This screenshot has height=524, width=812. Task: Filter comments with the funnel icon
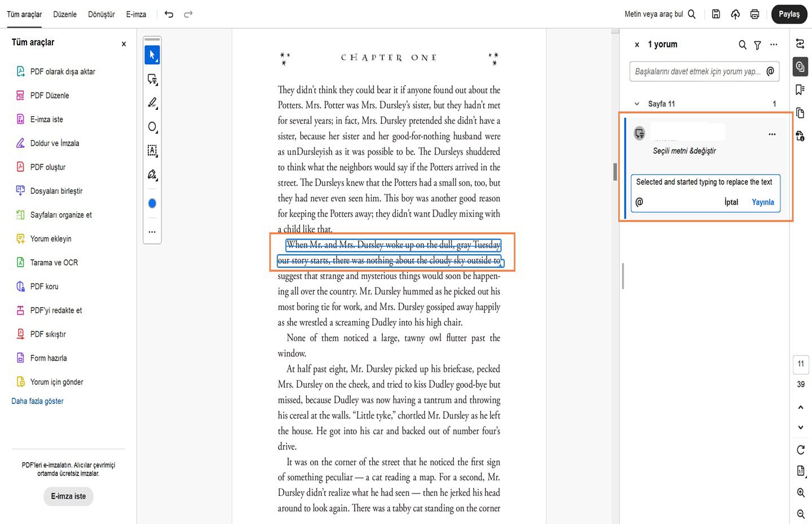[757, 45]
